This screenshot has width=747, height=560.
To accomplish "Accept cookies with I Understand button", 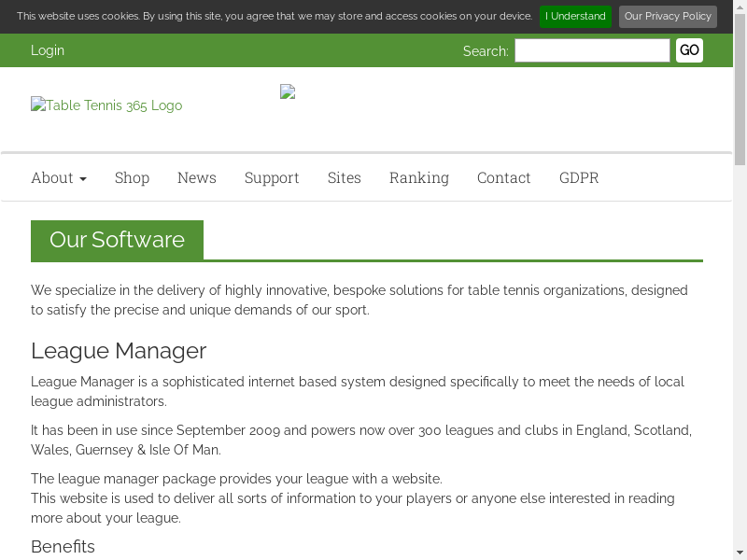I will (575, 16).
